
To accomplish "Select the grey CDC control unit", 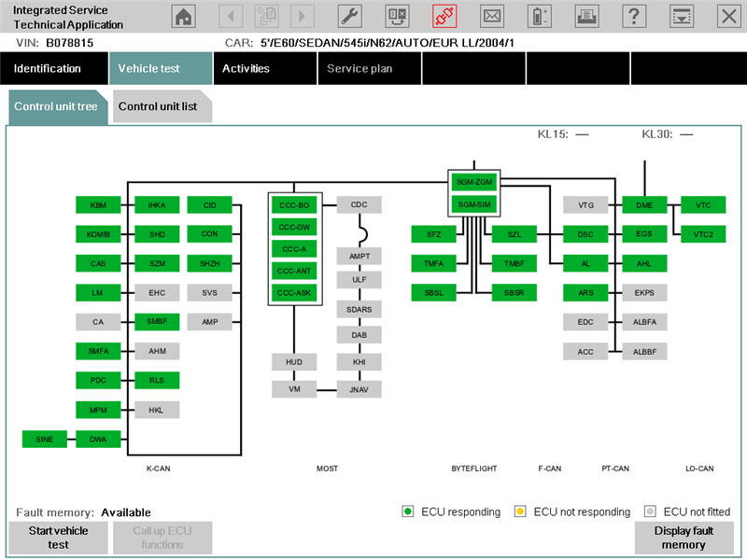I will pyautogui.click(x=359, y=204).
